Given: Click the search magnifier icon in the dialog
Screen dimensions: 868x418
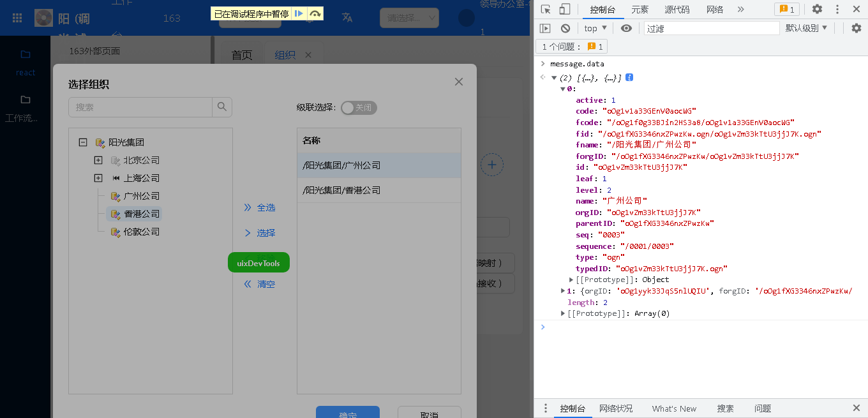Looking at the screenshot, I should pyautogui.click(x=222, y=107).
